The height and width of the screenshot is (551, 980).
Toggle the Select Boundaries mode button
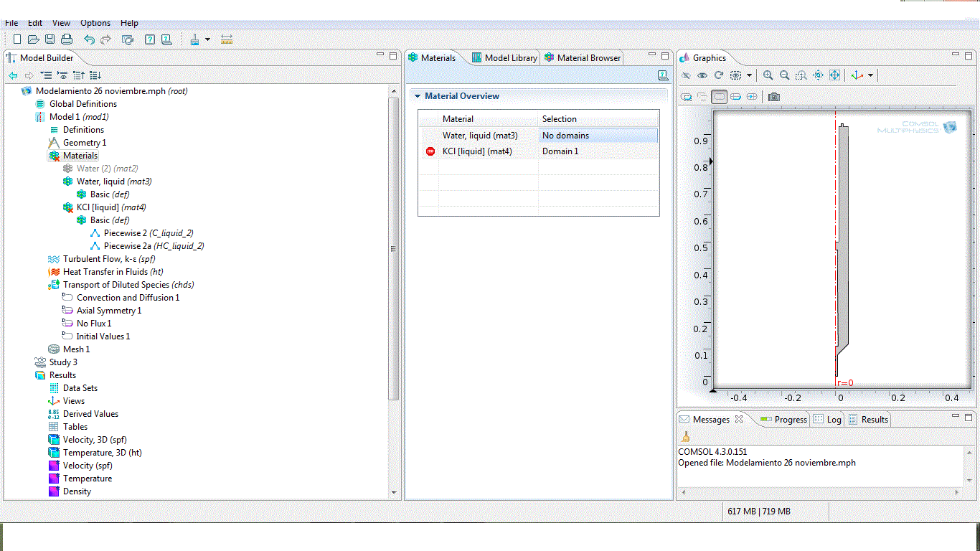coord(735,97)
